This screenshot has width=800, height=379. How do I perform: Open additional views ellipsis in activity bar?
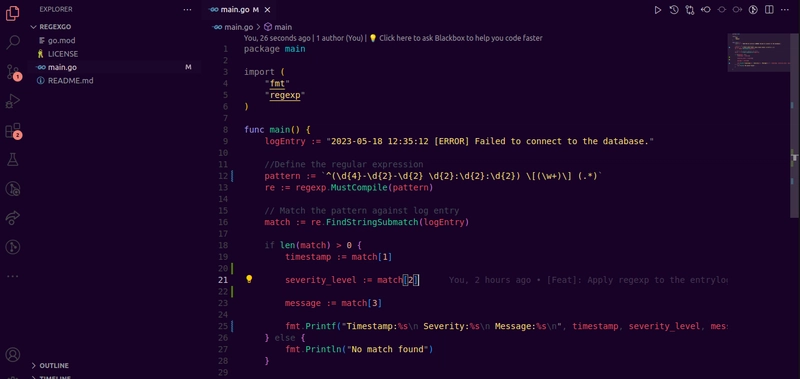pyautogui.click(x=13, y=276)
